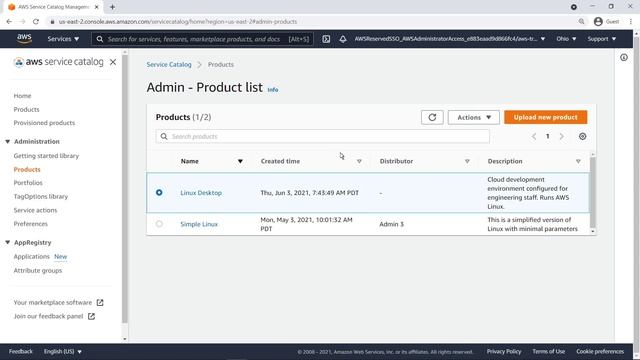Click the Info link beside the title
640x360 pixels.
pos(273,90)
